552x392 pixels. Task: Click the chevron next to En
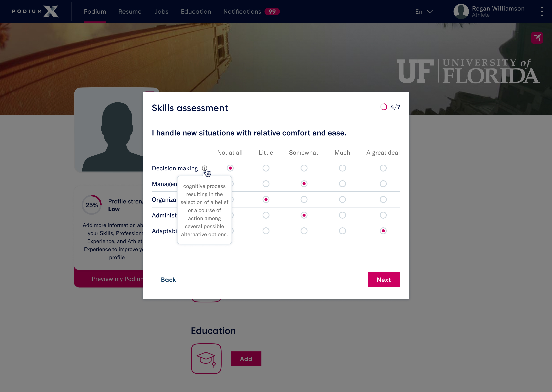[x=430, y=12]
